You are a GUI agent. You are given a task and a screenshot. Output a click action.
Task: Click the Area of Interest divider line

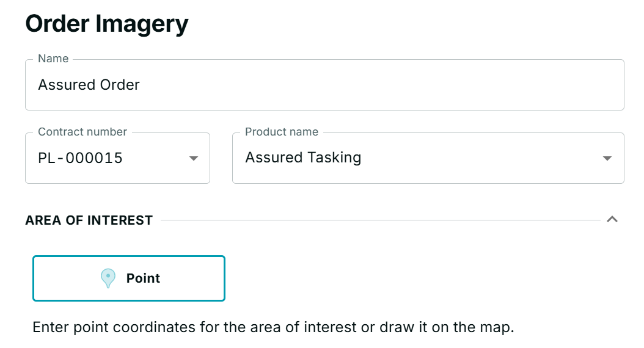tap(379, 220)
